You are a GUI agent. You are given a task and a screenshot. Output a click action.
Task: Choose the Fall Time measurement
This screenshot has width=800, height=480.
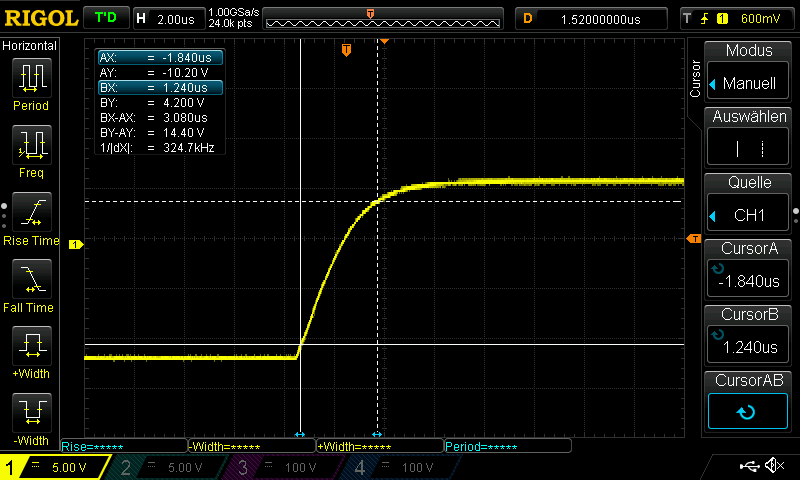point(31,285)
